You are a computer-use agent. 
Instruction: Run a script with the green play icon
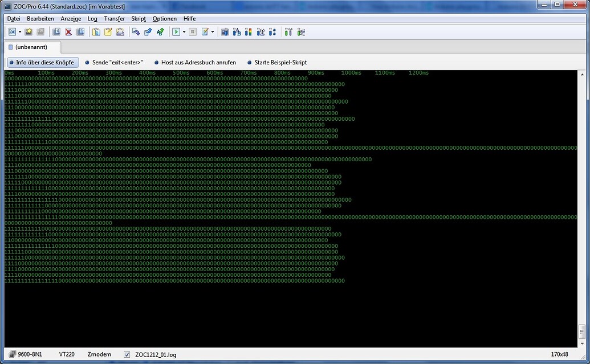point(176,31)
